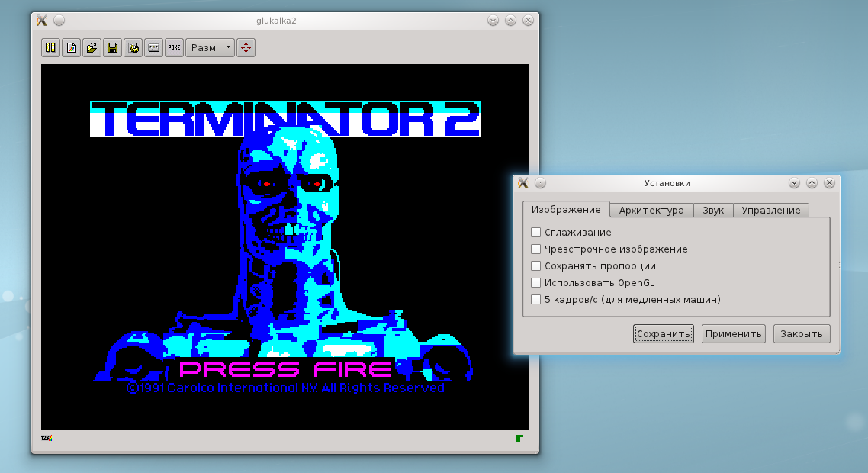Toggle Чрезстрочное изображение checkbox

pos(536,249)
